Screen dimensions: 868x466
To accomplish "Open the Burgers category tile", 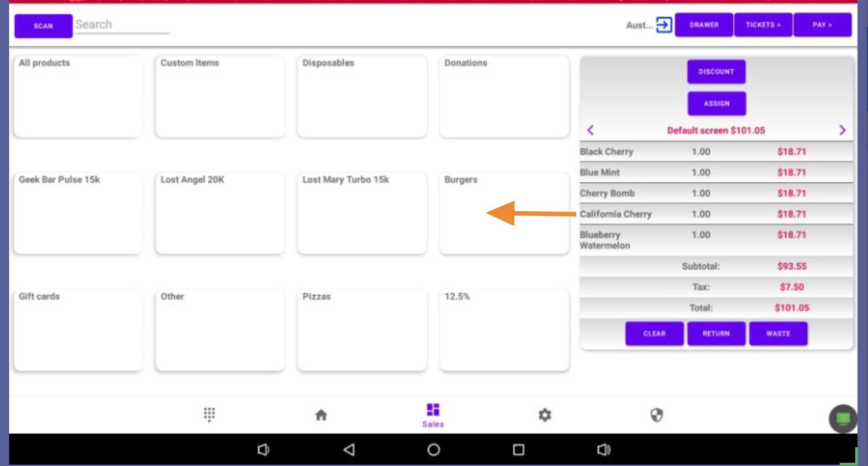I will [x=504, y=213].
